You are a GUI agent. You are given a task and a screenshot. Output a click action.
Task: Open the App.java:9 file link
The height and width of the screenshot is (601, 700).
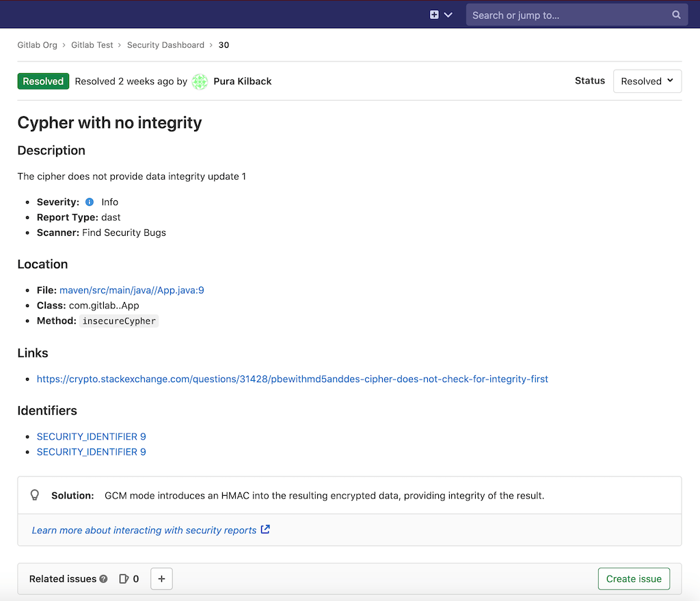coord(131,290)
